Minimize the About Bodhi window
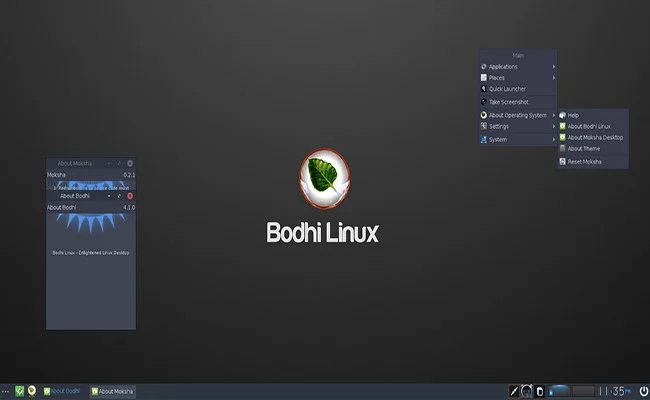The height and width of the screenshot is (400, 650). click(x=109, y=196)
